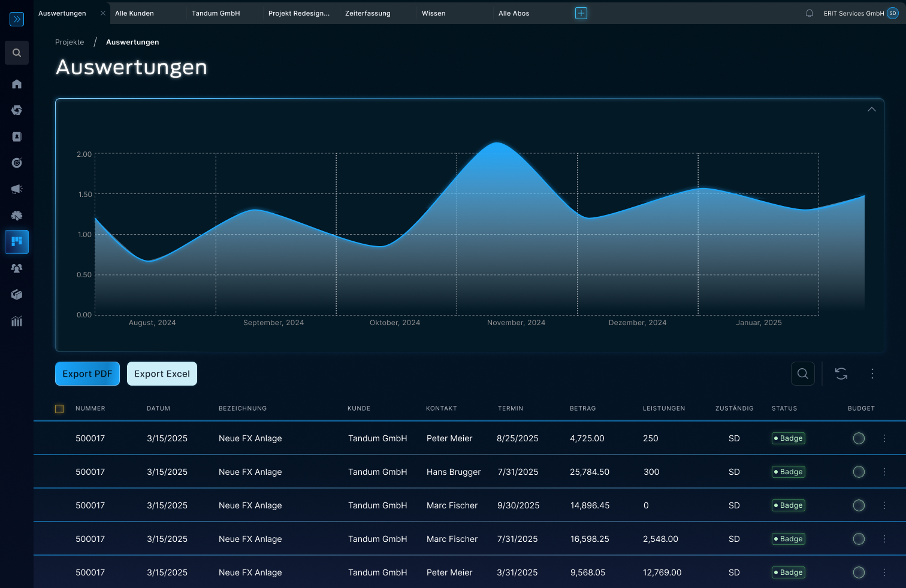Sort by KUNDE column header
The width and height of the screenshot is (906, 588).
click(x=359, y=408)
